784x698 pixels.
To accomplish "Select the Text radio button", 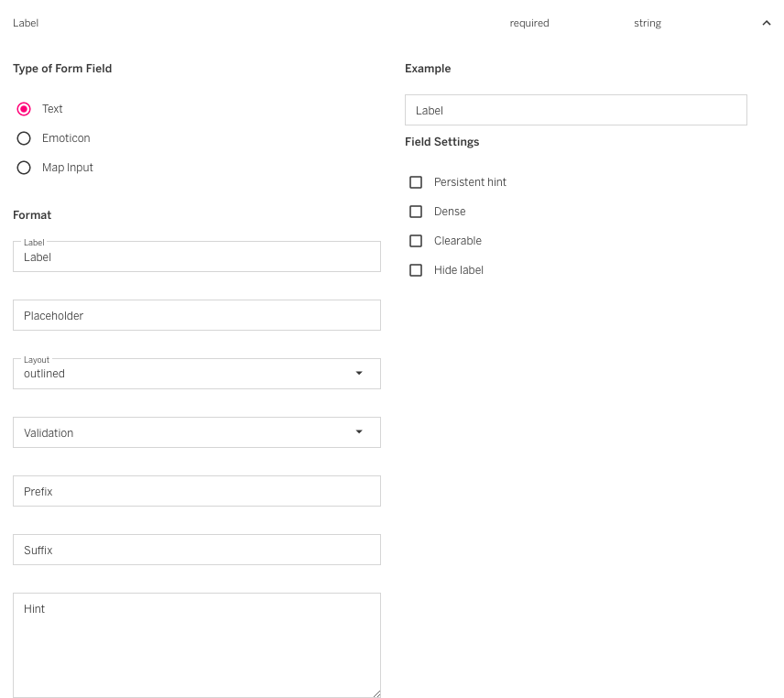I will click(x=25, y=109).
